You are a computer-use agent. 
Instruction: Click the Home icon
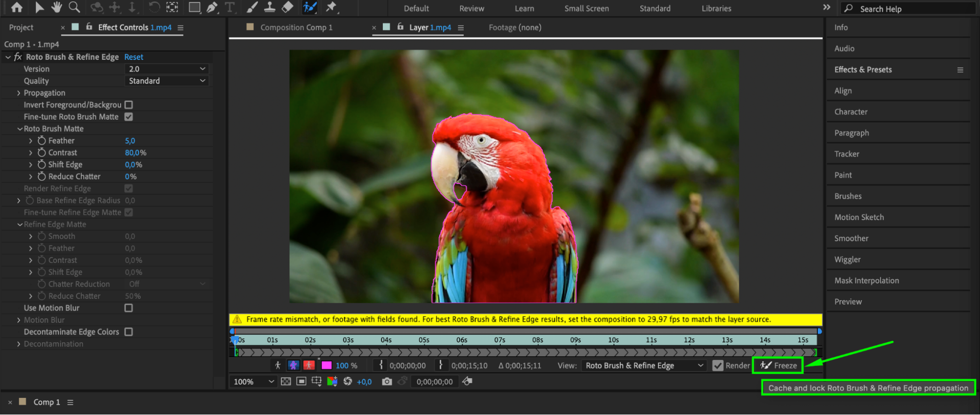(x=17, y=7)
